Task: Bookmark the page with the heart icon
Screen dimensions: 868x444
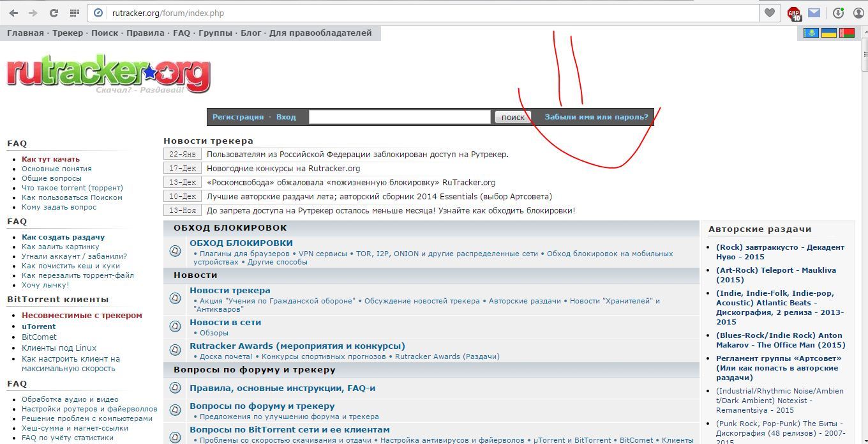Action: (x=770, y=13)
